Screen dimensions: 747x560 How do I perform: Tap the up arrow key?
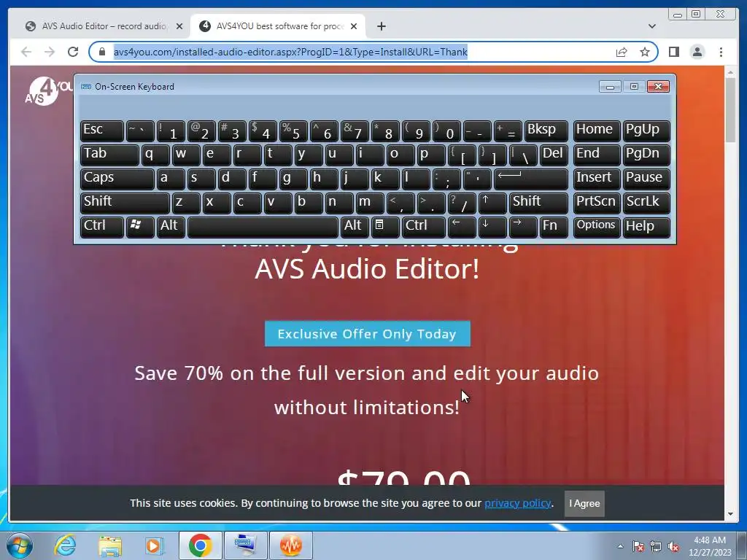pyautogui.click(x=492, y=203)
